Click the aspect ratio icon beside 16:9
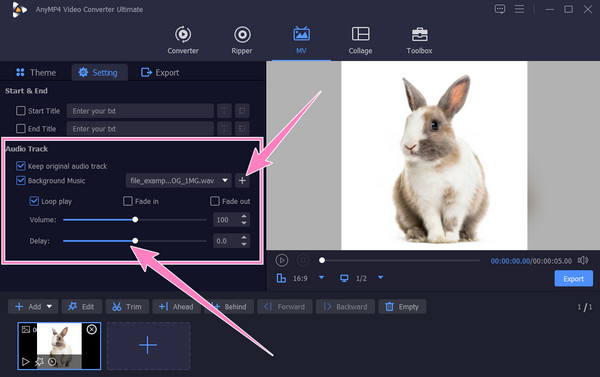 [281, 278]
